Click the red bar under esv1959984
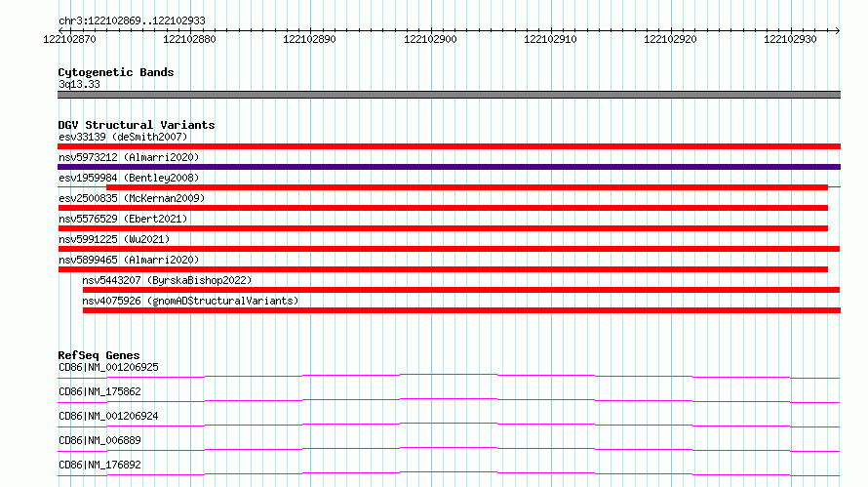The width and height of the screenshot is (868, 487). click(x=466, y=187)
